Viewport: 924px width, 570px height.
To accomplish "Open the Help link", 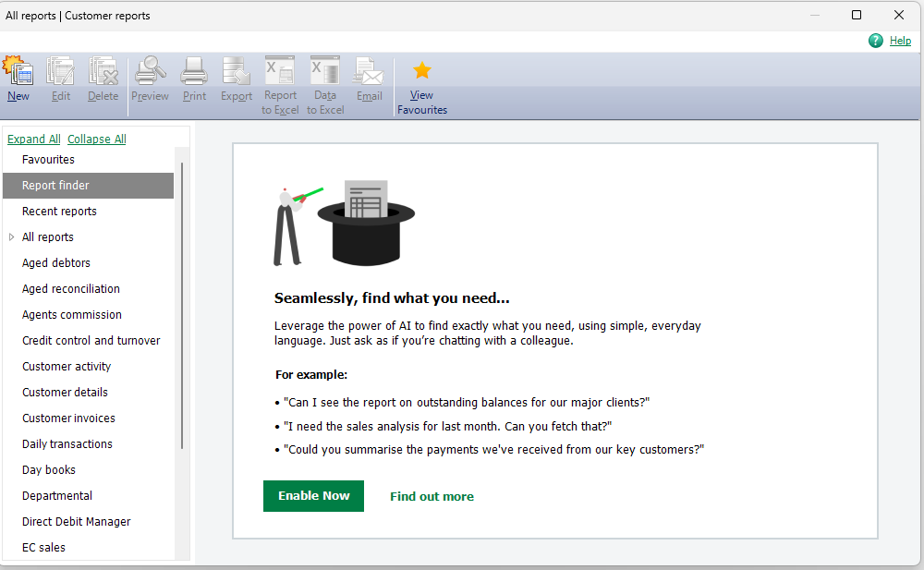I will click(900, 41).
